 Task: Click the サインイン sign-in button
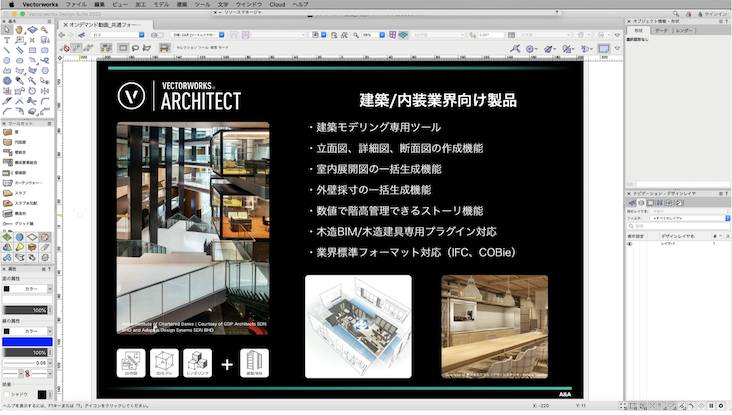tap(713, 14)
